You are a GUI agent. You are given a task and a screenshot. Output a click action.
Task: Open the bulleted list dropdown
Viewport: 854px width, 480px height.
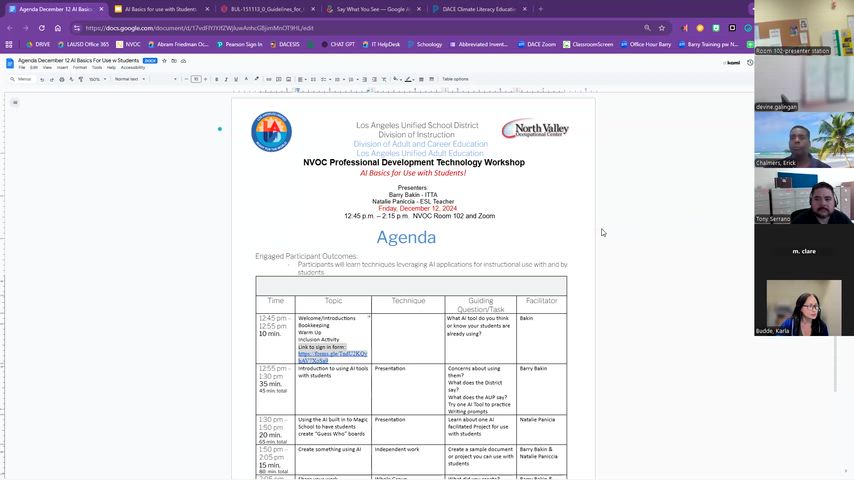coord(339,79)
